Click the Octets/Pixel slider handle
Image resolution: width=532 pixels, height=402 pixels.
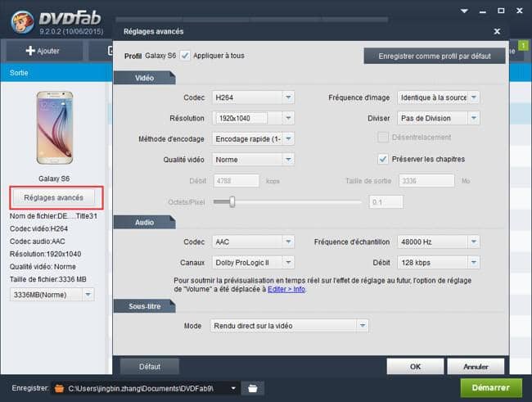(232, 201)
